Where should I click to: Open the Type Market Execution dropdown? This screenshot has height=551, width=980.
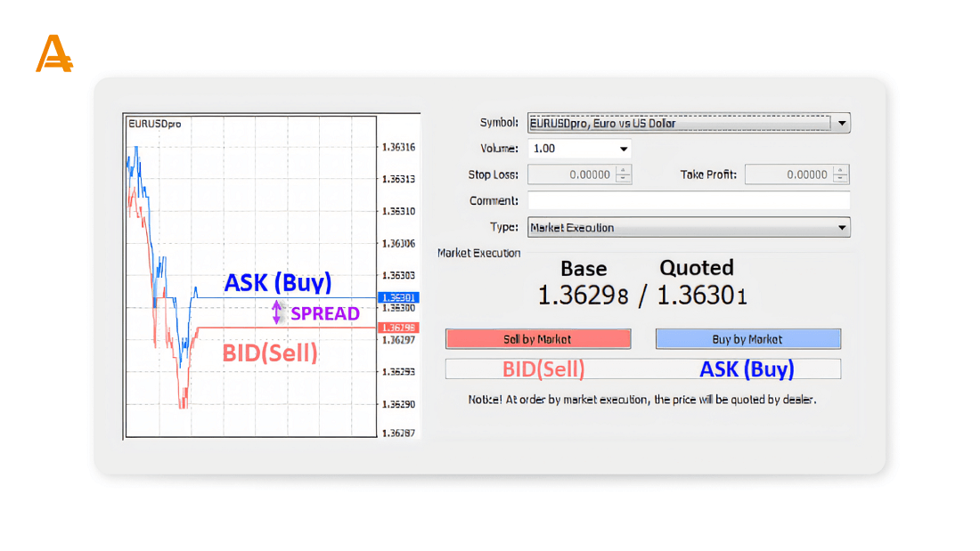842,228
